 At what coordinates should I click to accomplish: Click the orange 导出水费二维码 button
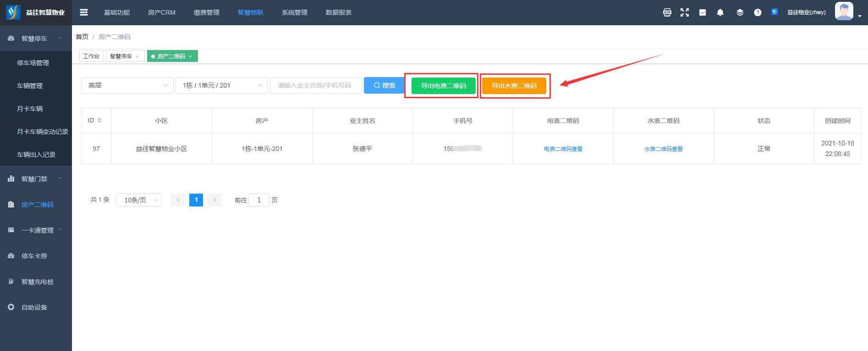click(514, 86)
